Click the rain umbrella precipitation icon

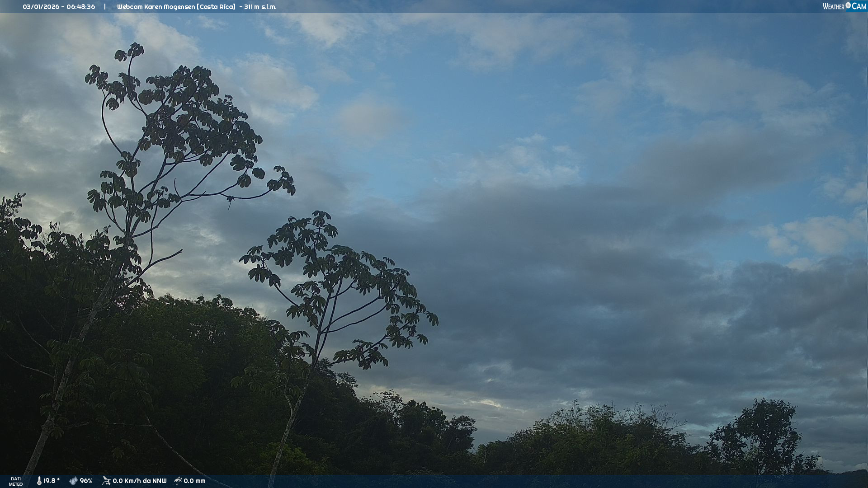pos(178,481)
